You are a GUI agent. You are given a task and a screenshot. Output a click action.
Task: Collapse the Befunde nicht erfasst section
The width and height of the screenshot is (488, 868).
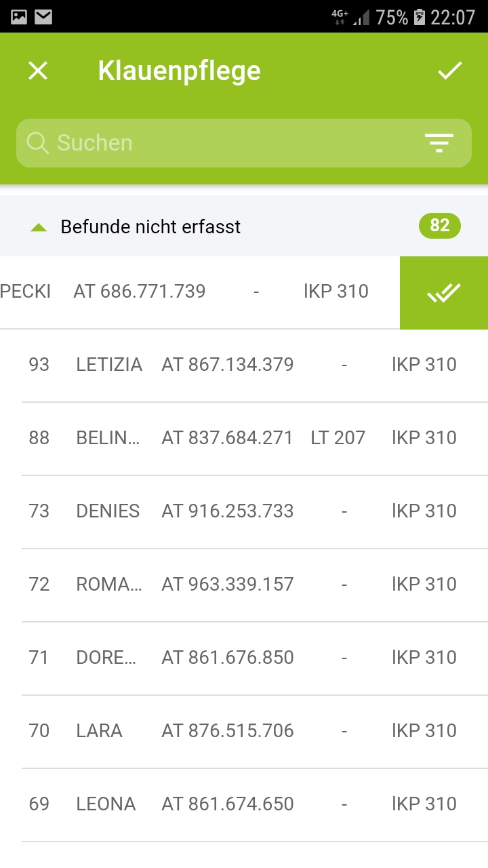click(x=39, y=227)
